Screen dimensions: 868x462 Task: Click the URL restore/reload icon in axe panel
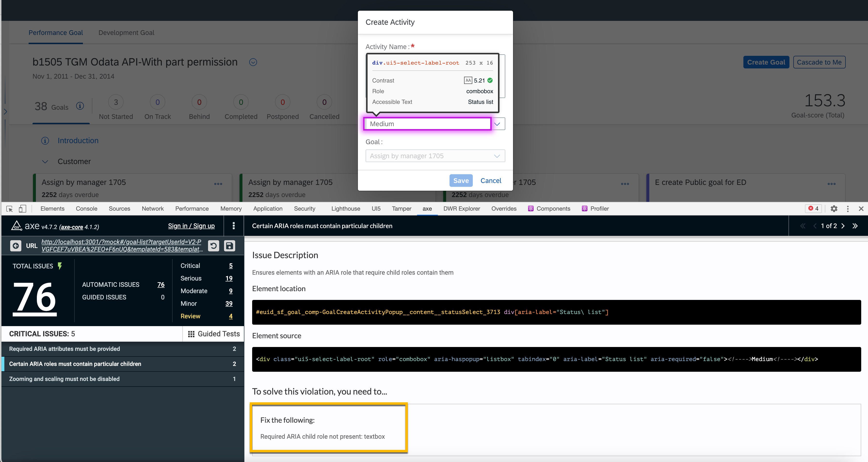tap(214, 246)
